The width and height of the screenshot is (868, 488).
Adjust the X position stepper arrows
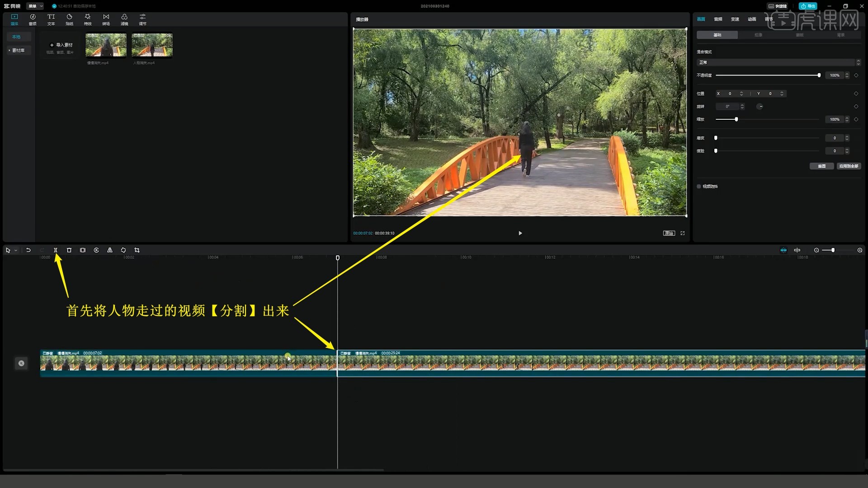click(x=741, y=94)
